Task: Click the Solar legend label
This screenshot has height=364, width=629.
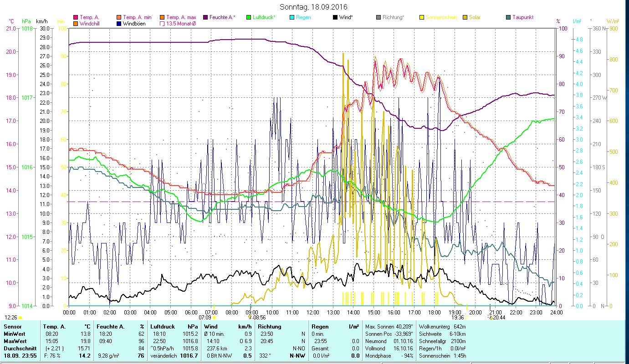Action: coord(475,17)
